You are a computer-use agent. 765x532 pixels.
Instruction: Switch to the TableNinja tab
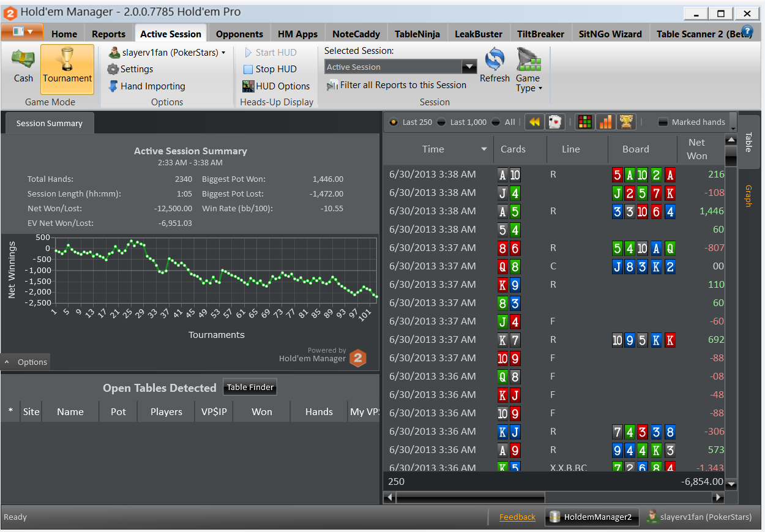click(417, 34)
